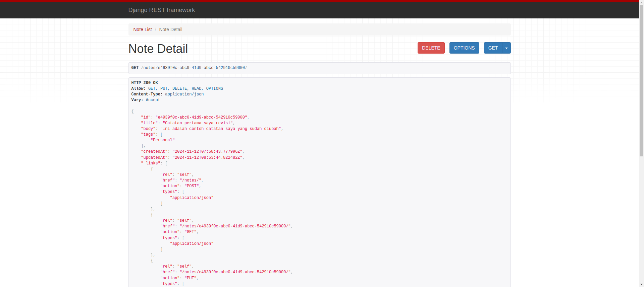Select the "HTTP 200 OK" status line
644x287 pixels.
pos(145,83)
